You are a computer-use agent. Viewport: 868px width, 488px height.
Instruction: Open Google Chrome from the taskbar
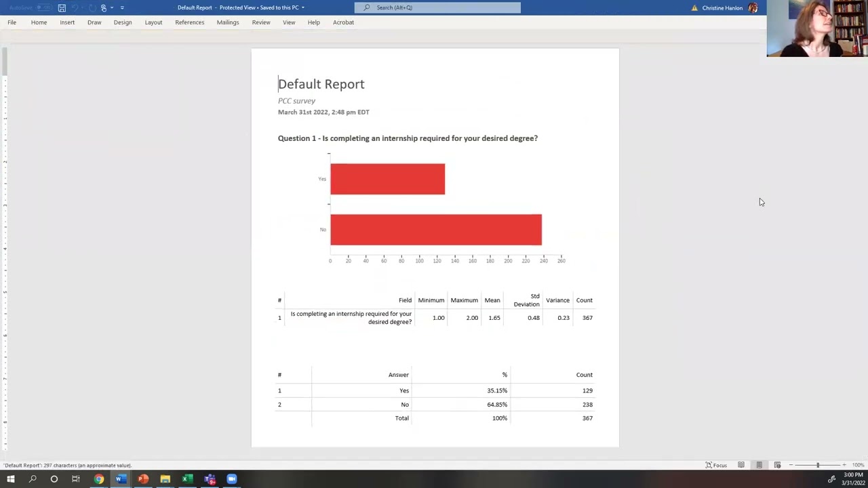click(x=99, y=479)
